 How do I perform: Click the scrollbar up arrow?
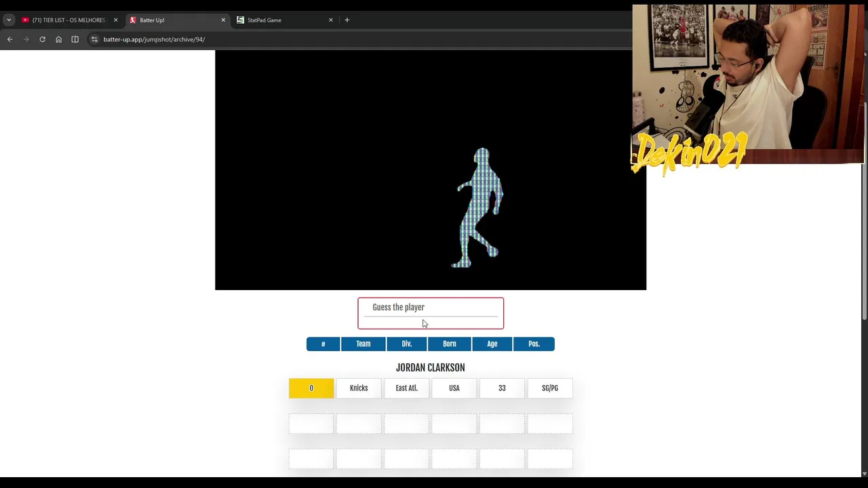pyautogui.click(x=865, y=54)
